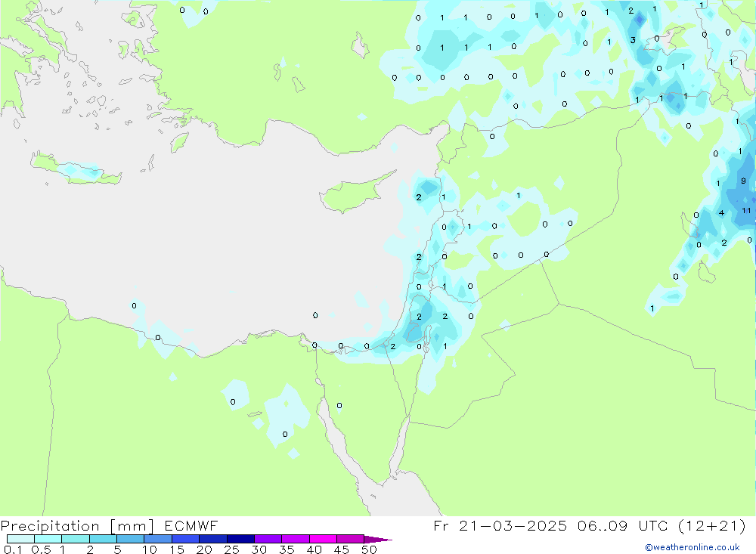
Task: Click the legend label '50'
Action: click(x=369, y=549)
